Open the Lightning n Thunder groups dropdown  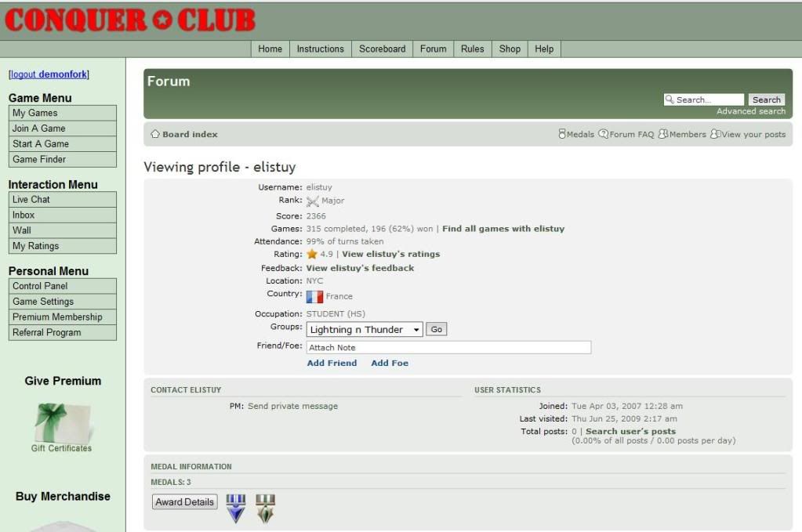click(x=365, y=330)
